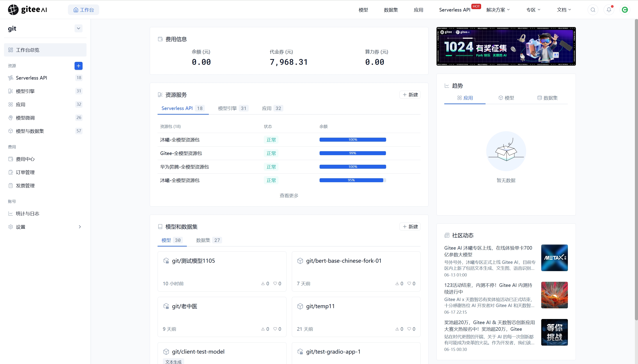
Task: Click the download icon on git/bert-base-chinese-fork-01 card
Action: (397, 284)
